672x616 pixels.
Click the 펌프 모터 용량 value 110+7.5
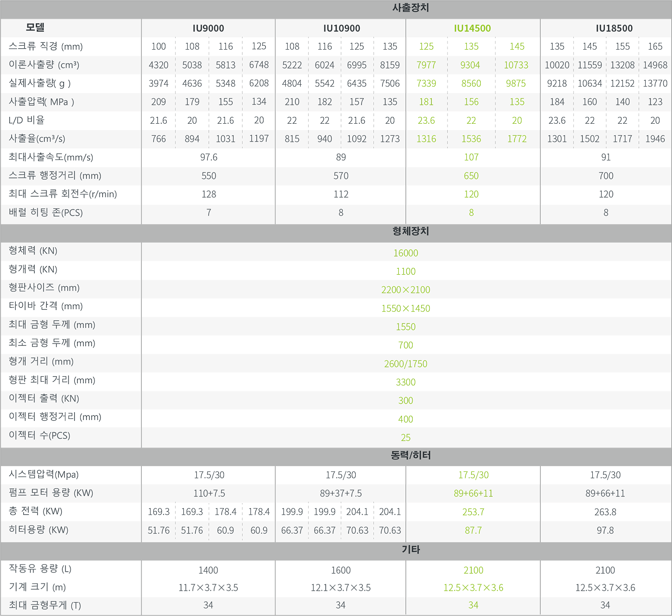pos(209,493)
